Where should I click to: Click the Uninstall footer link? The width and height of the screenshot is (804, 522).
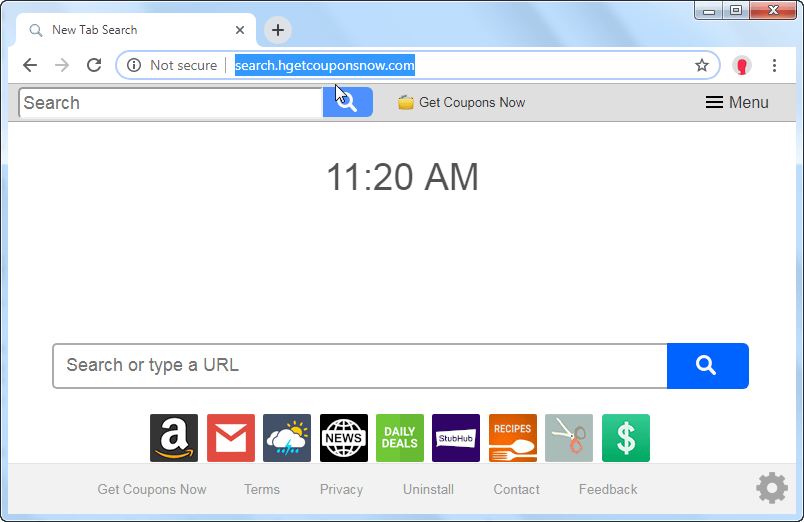point(428,489)
